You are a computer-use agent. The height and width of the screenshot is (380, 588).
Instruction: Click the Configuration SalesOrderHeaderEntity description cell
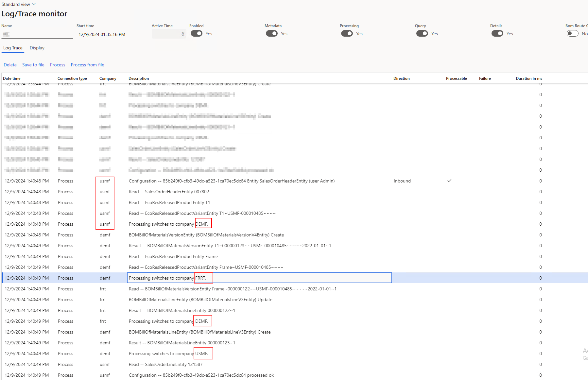[232, 181]
